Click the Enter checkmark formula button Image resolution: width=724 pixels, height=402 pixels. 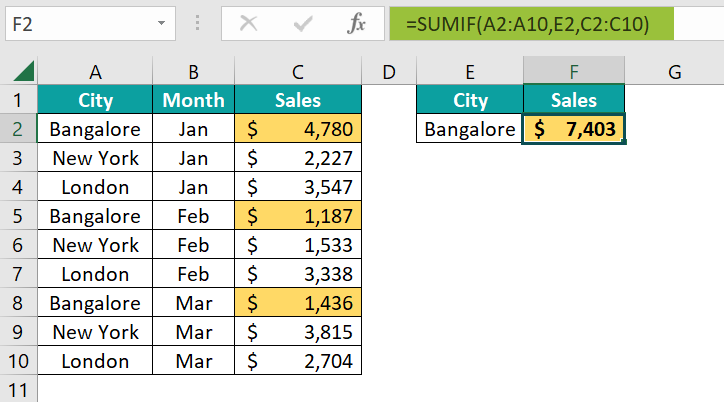click(302, 23)
